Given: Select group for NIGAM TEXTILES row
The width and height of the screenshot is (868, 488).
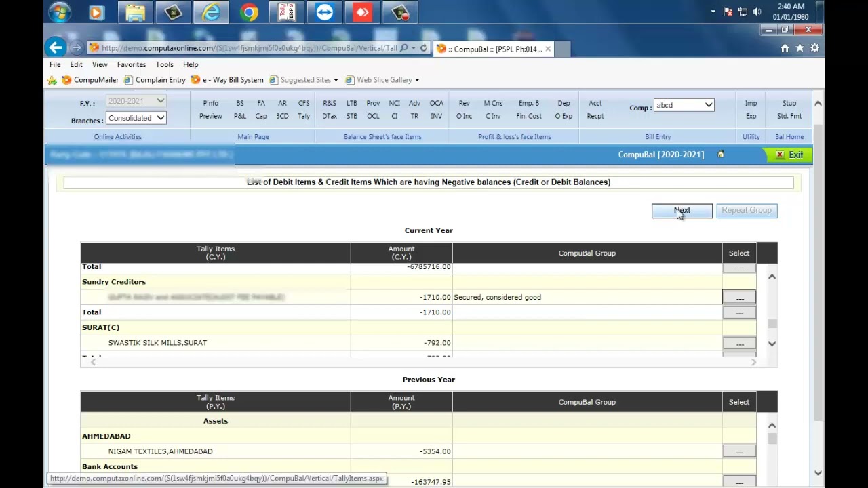Looking at the screenshot, I should point(739,451).
